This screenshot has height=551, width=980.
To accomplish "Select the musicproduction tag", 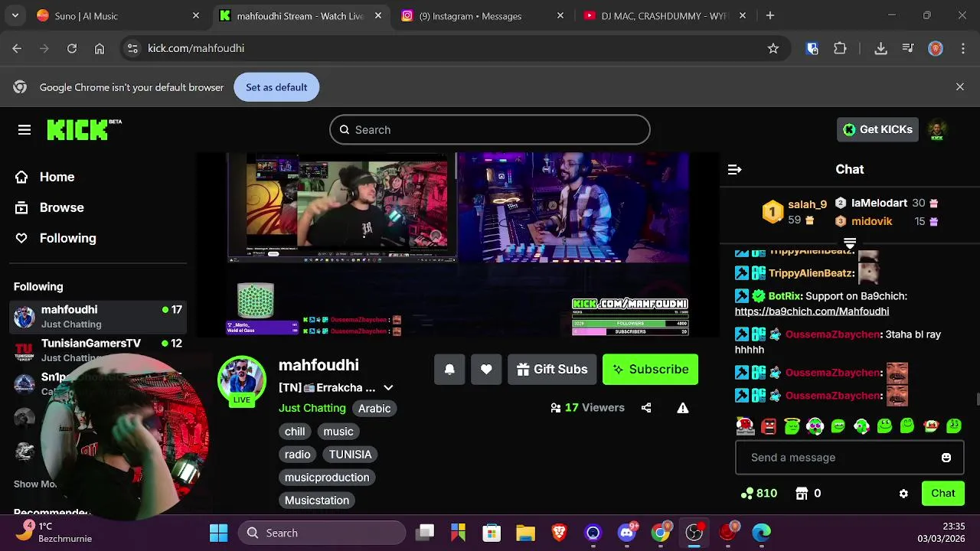I will 327,478.
